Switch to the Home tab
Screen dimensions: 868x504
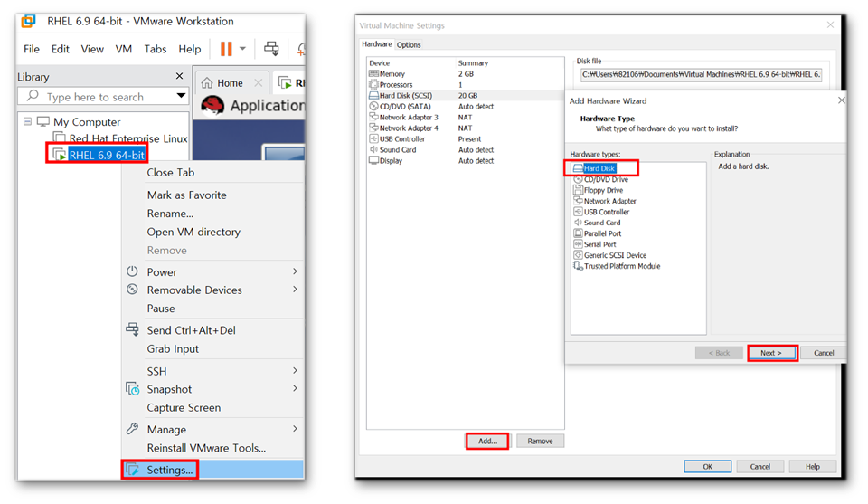230,83
